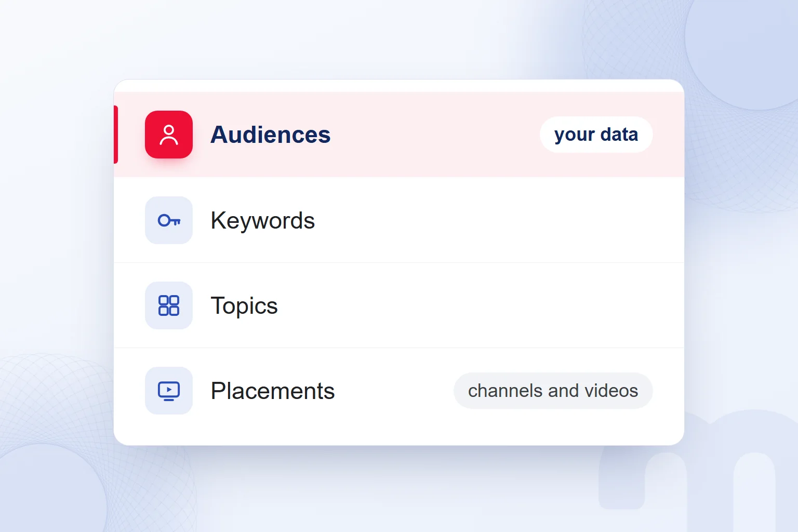Image resolution: width=798 pixels, height=532 pixels.
Task: Choose the Topics menu item
Action: 399,305
